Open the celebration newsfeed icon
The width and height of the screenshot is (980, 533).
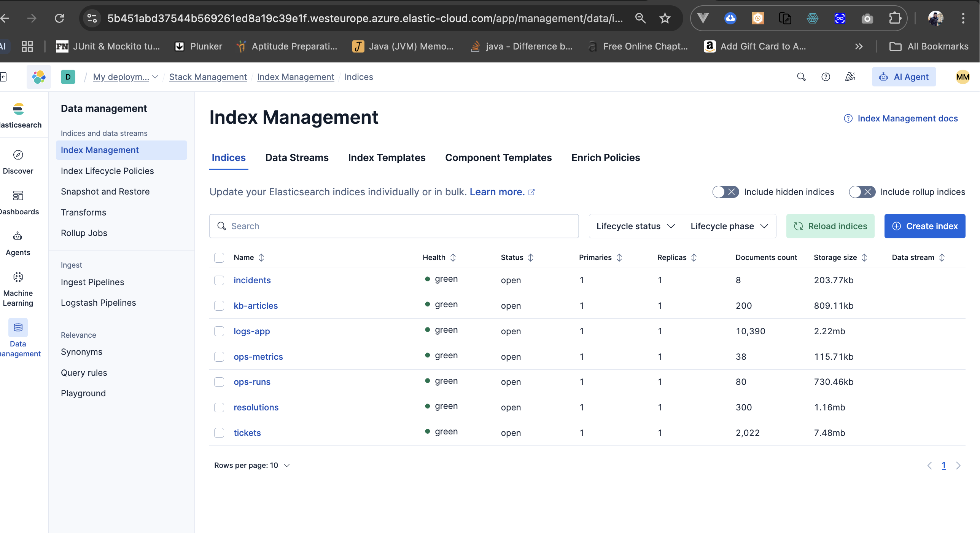coord(850,77)
